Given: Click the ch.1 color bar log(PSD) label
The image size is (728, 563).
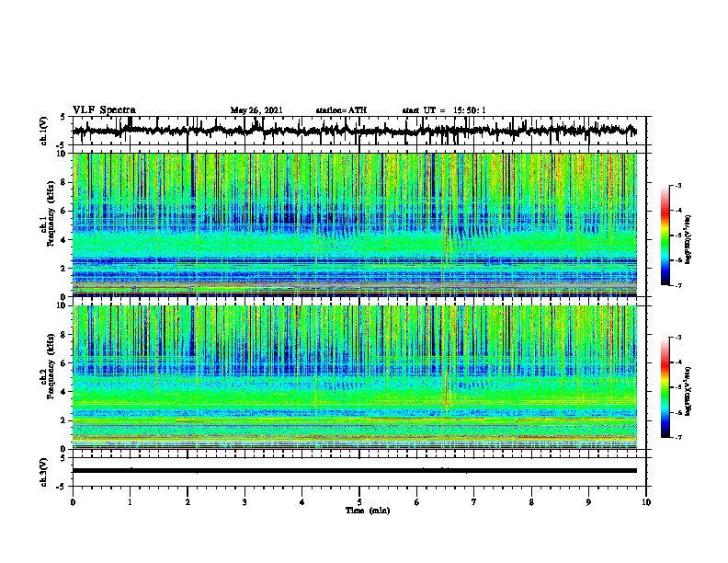Looking at the screenshot, I should [x=688, y=240].
